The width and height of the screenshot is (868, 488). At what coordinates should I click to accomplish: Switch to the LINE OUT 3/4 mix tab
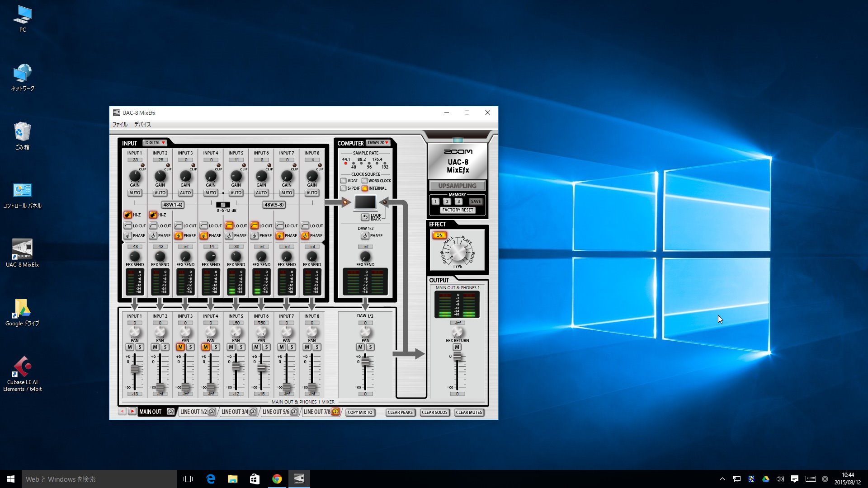(x=235, y=412)
